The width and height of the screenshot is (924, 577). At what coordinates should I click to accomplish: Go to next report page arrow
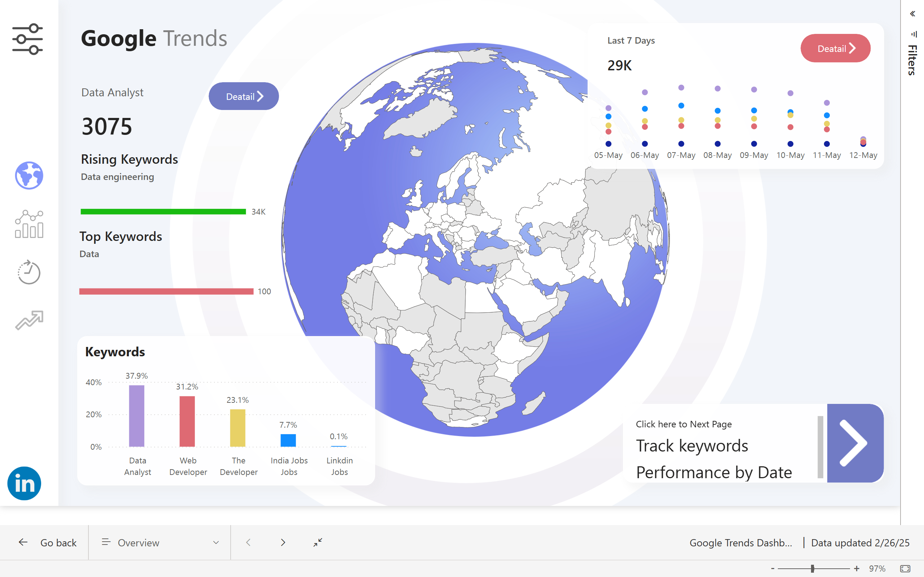tap(283, 542)
